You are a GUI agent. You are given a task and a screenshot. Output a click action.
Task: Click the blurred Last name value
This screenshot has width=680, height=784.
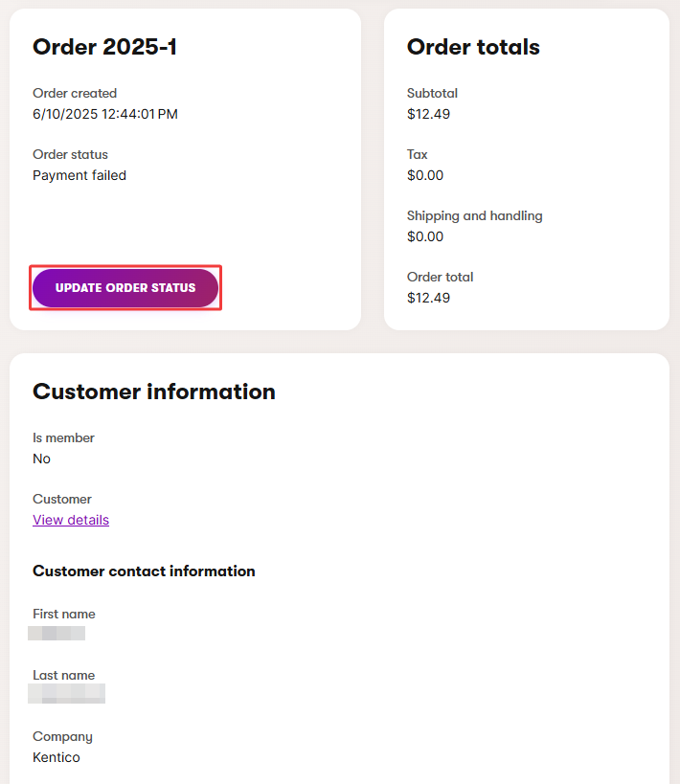[x=68, y=694]
